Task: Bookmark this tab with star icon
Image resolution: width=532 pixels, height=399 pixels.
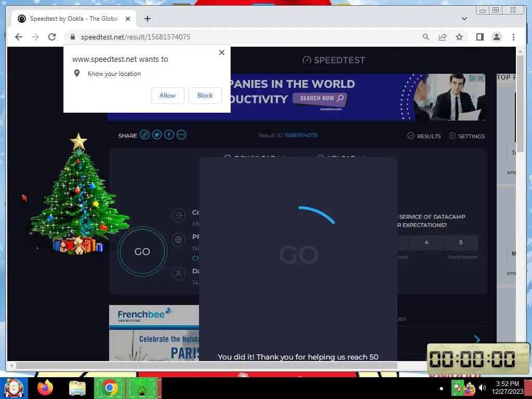Action: tap(459, 37)
